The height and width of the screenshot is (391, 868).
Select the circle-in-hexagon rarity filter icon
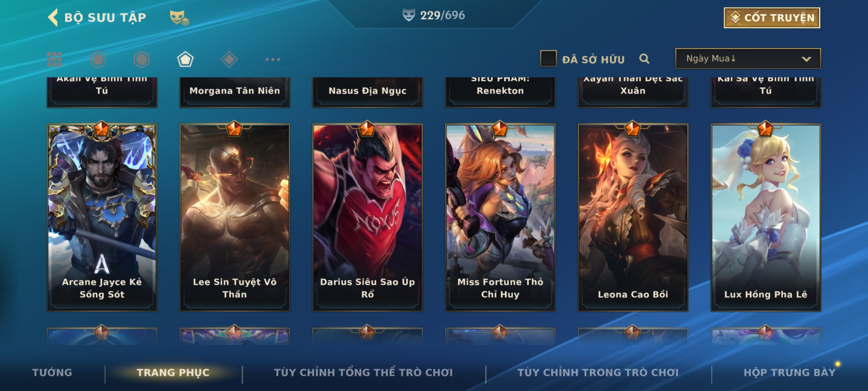point(98,59)
